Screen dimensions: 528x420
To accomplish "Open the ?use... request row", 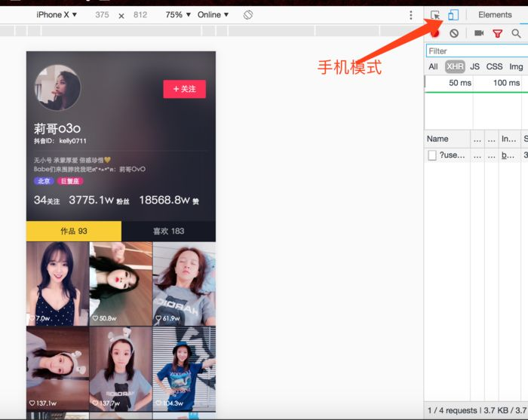I will [x=476, y=155].
